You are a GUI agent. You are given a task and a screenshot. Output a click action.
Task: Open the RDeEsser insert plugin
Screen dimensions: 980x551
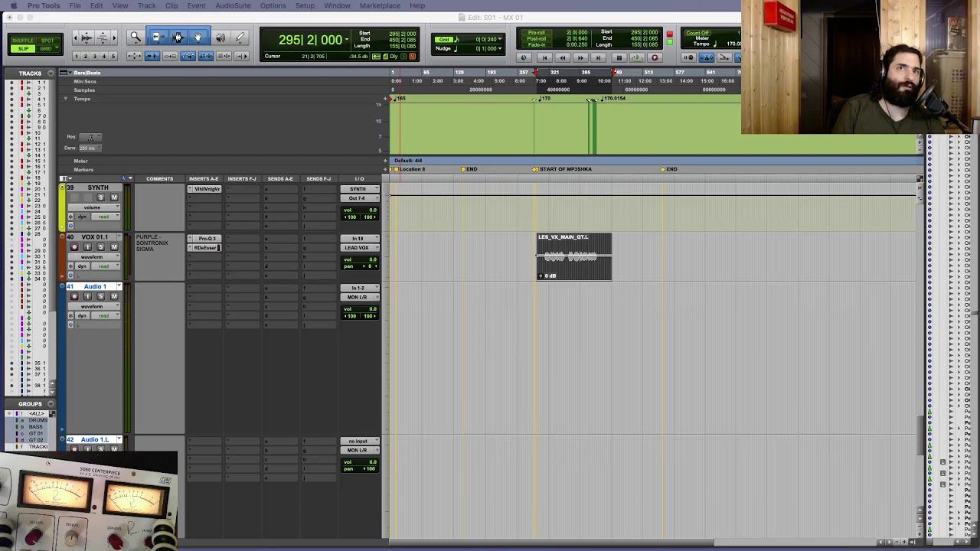pyautogui.click(x=206, y=248)
